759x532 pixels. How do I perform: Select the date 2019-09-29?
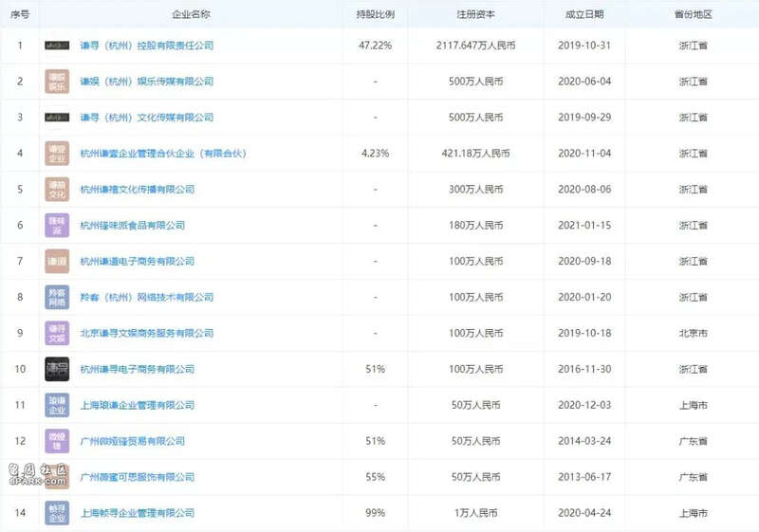[584, 117]
